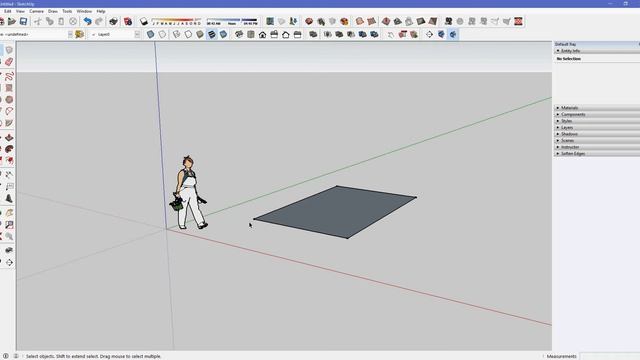Toggle Show/Hide Shadows button
640x360 pixels.
[143, 21]
